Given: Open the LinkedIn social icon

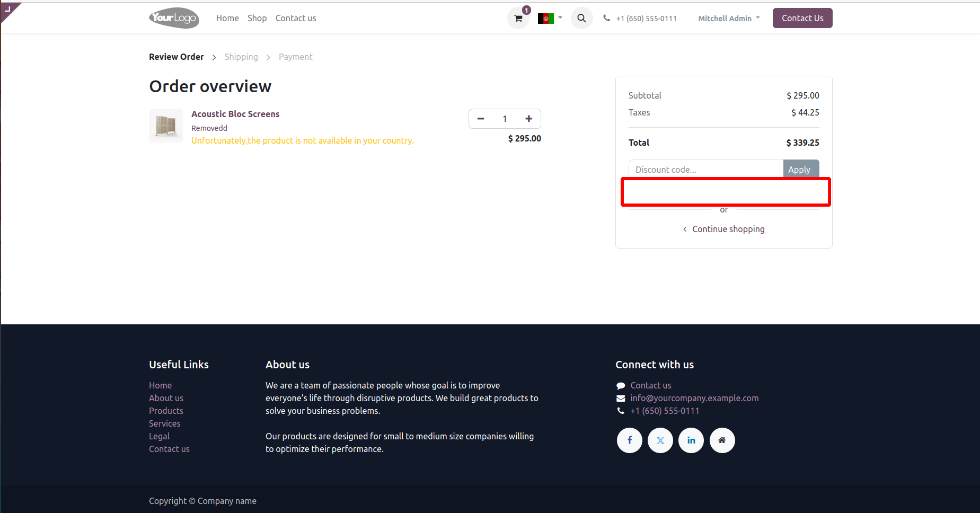Looking at the screenshot, I should (691, 440).
